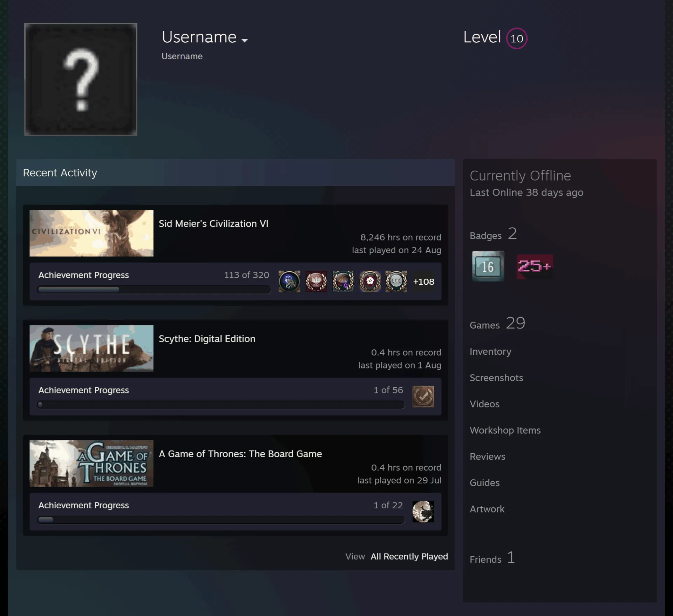The image size is (673, 616).
Task: View the flower-emblem Civilization VI achievement
Action: [x=370, y=281]
